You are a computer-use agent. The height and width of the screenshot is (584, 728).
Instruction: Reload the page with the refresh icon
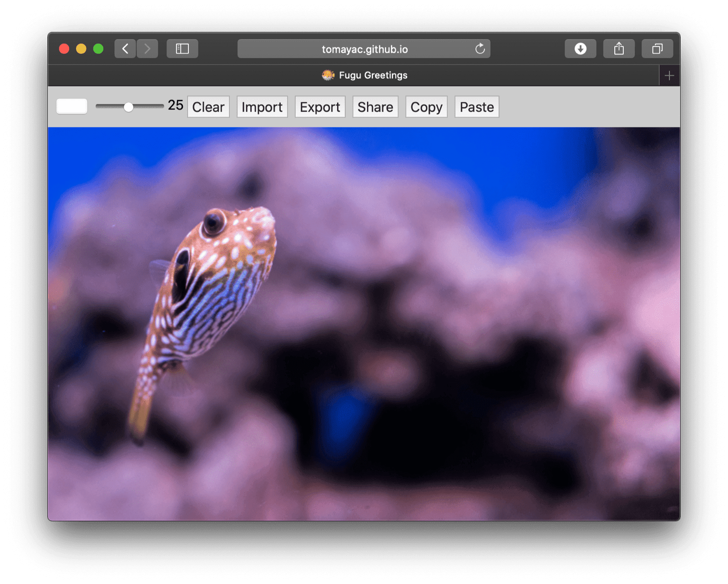[480, 49]
